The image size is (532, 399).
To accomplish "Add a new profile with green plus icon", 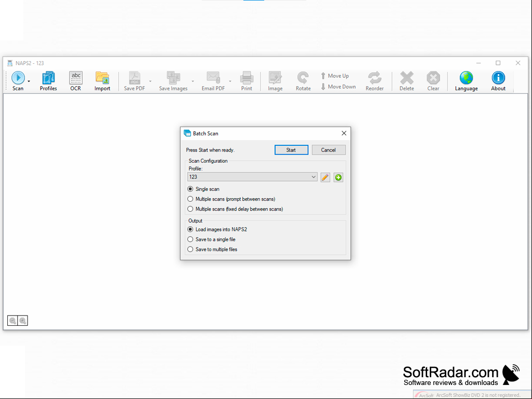I will 338,177.
